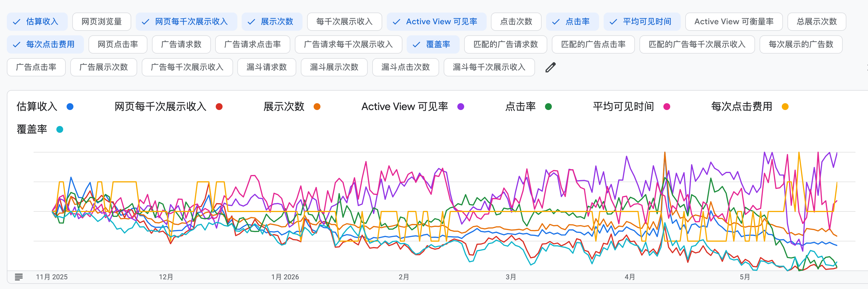Click the 3月 axis label
868x289 pixels.
point(511,277)
